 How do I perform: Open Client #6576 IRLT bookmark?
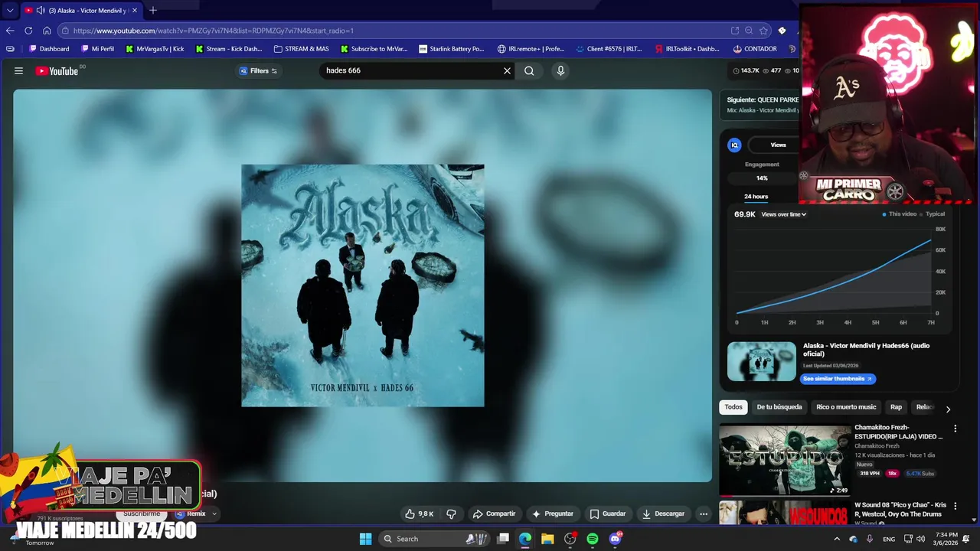click(609, 49)
